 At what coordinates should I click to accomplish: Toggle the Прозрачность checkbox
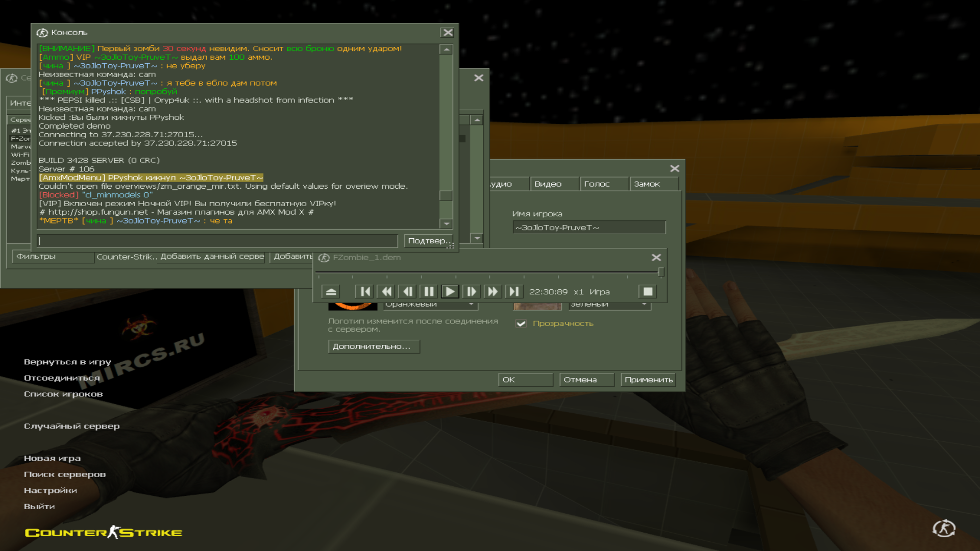coord(521,323)
